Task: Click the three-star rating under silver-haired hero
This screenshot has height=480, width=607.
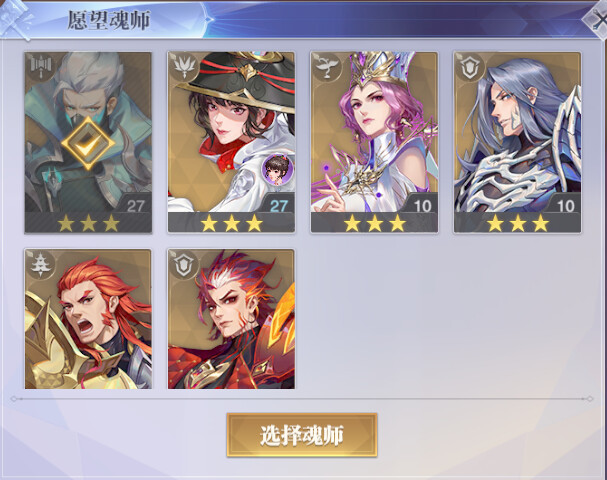Action: pos(518,224)
